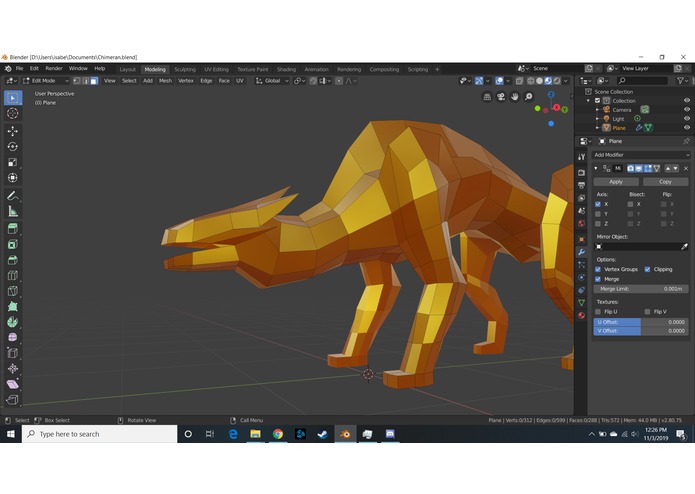Activate the Poly Build tool
Screen dimensions: 695x494
coord(13,306)
